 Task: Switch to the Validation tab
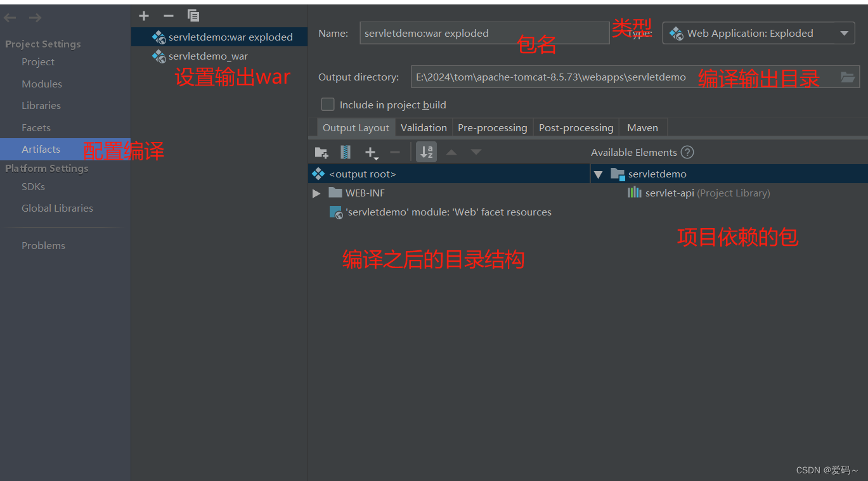(x=424, y=127)
